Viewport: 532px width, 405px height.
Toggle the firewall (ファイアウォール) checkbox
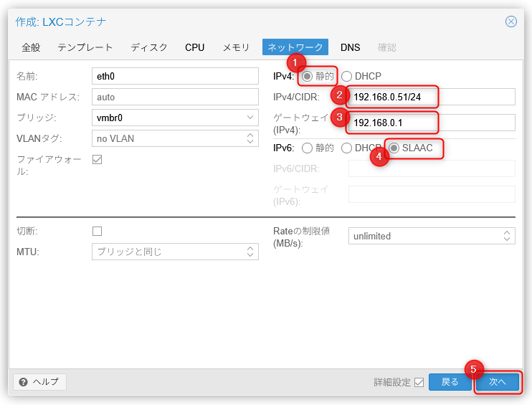[x=98, y=159]
